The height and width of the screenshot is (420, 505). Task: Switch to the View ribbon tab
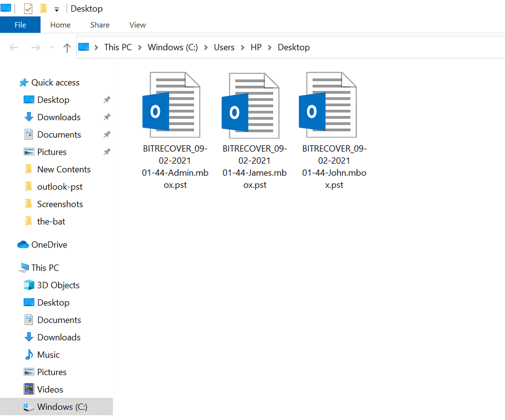pyautogui.click(x=137, y=25)
